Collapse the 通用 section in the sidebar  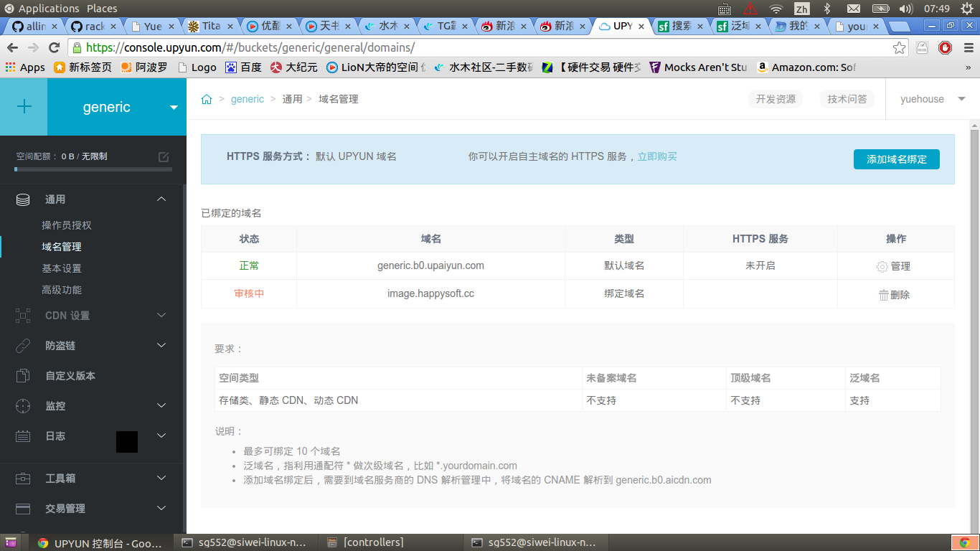(x=161, y=199)
